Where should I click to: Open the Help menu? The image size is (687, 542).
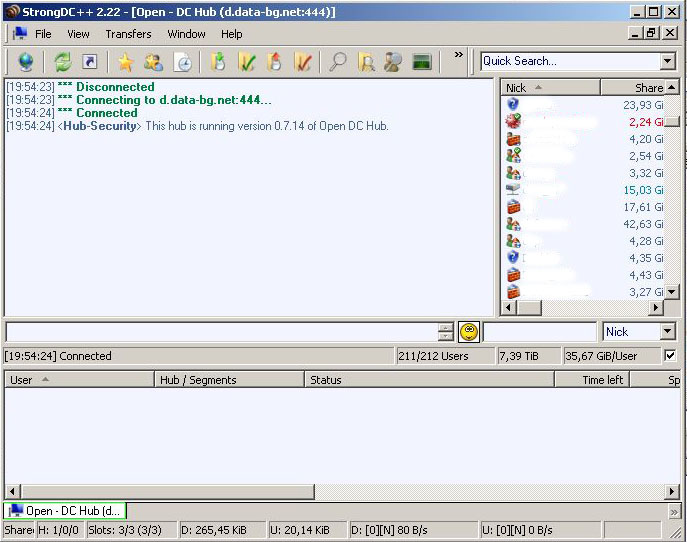point(231,34)
